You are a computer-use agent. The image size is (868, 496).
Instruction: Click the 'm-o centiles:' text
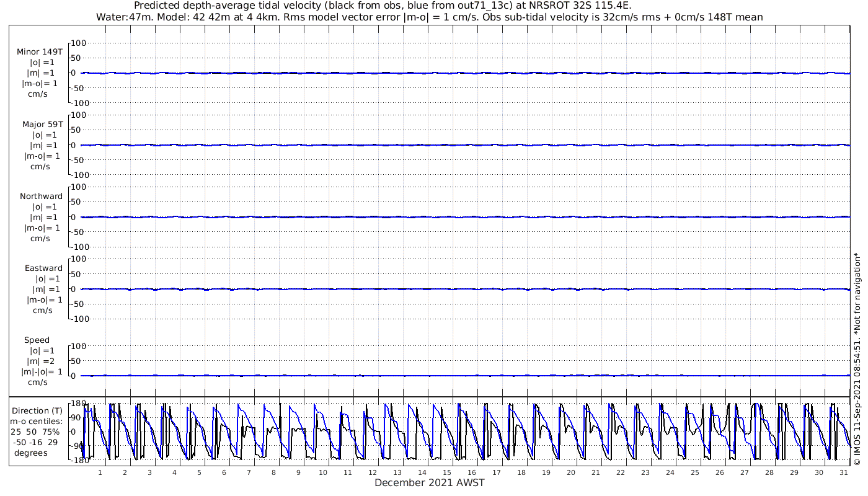point(36,422)
